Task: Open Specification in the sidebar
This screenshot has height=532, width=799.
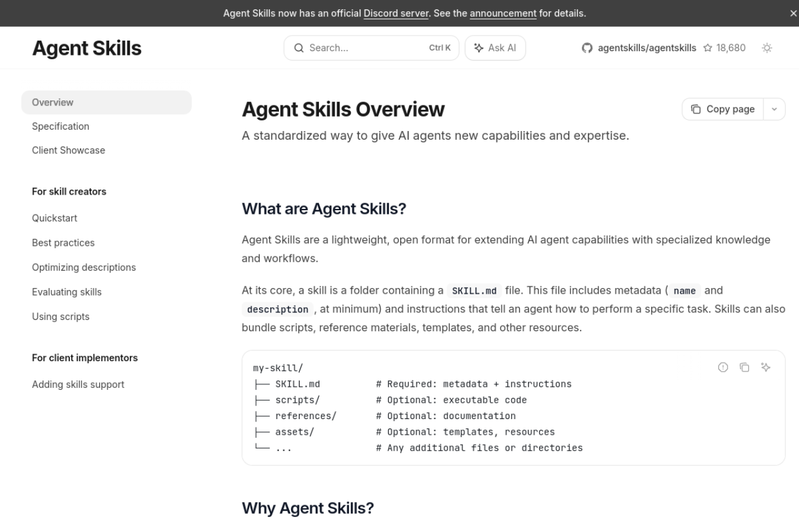Action: [61, 126]
